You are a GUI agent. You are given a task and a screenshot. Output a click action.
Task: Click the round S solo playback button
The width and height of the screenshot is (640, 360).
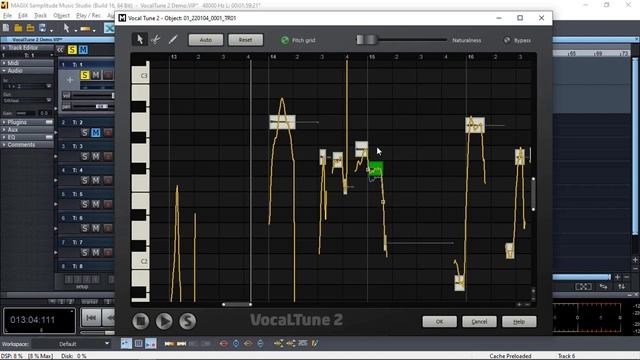pyautogui.click(x=187, y=321)
